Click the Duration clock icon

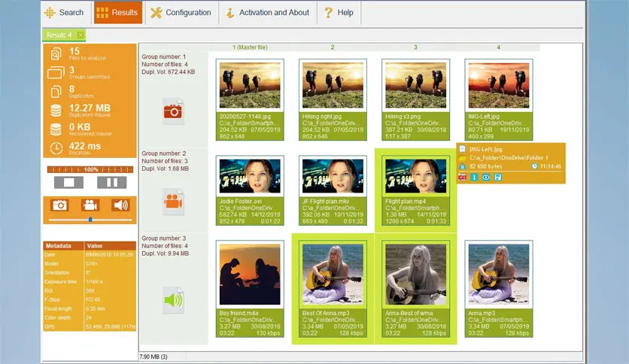56,148
